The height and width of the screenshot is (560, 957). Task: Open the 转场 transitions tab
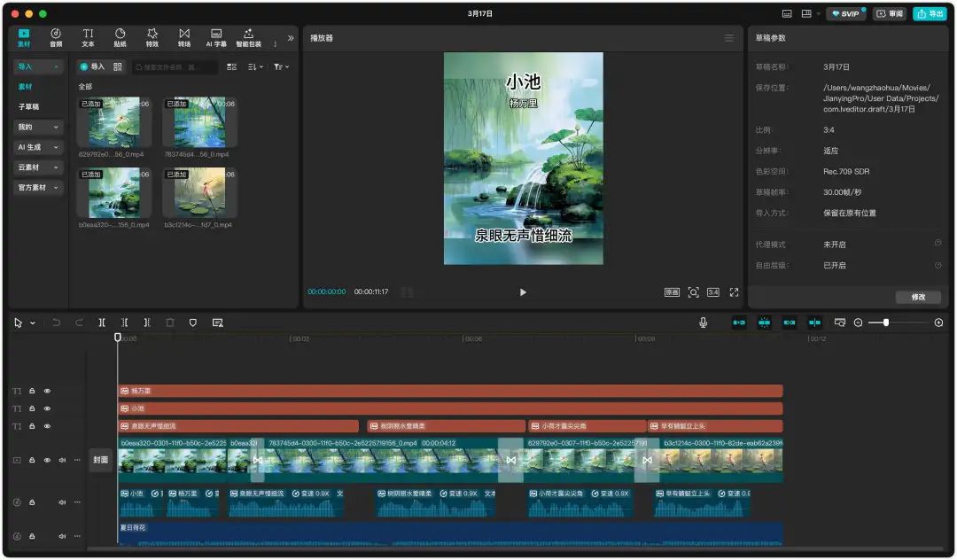[184, 37]
